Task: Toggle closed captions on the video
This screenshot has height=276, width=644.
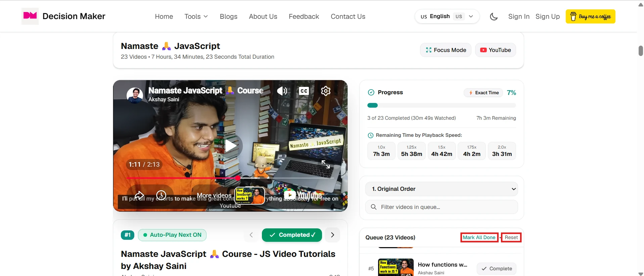Action: [304, 91]
